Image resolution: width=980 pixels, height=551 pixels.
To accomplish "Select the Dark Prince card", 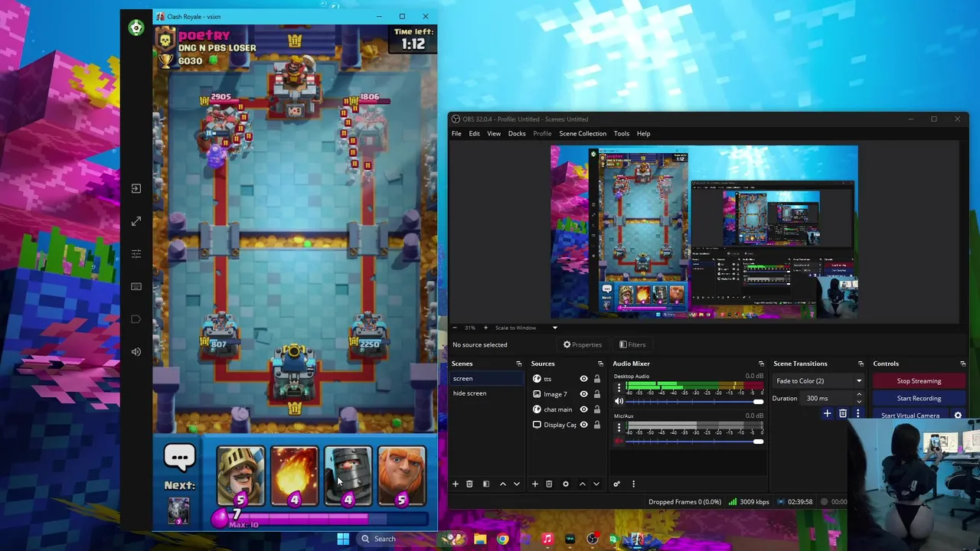I will (x=348, y=477).
